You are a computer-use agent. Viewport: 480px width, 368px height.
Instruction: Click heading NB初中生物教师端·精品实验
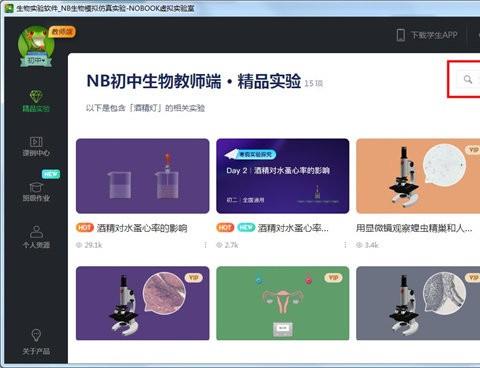tap(194, 81)
